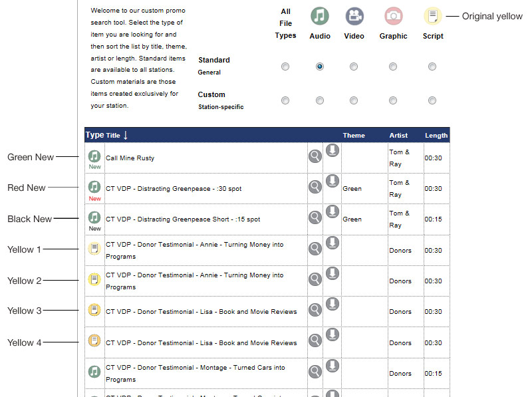
Task: Select Custom Audio radio button
Action: (320, 100)
